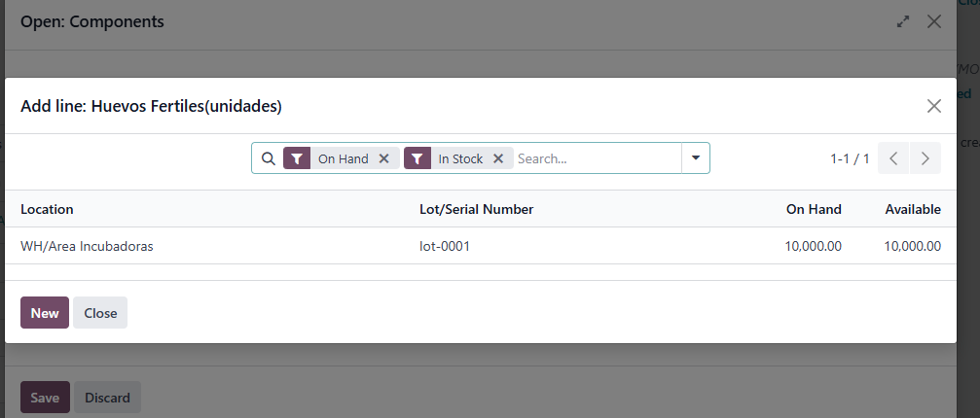The width and height of the screenshot is (980, 418).
Task: Close the Open: Components dialog
Action: point(933,21)
